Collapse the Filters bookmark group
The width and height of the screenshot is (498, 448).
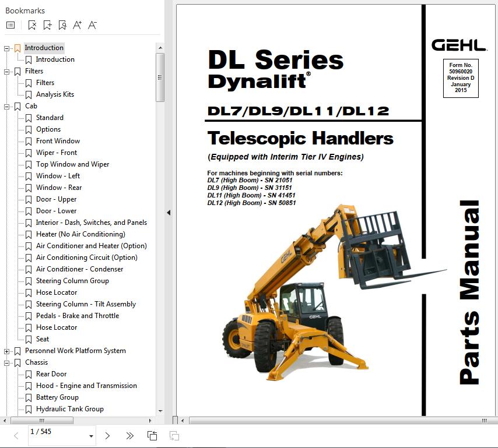tap(6, 72)
